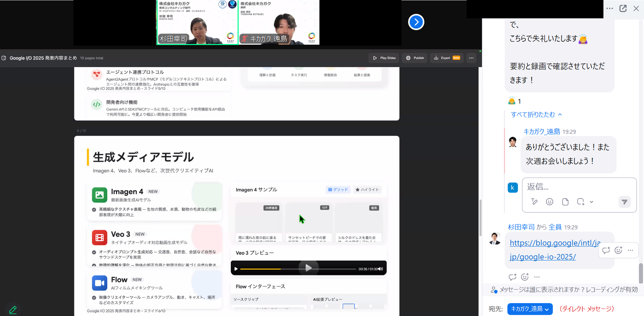The height and width of the screenshot is (316, 644).
Task: Toggle Veo 3 preview volume icon
Action: (381, 269)
